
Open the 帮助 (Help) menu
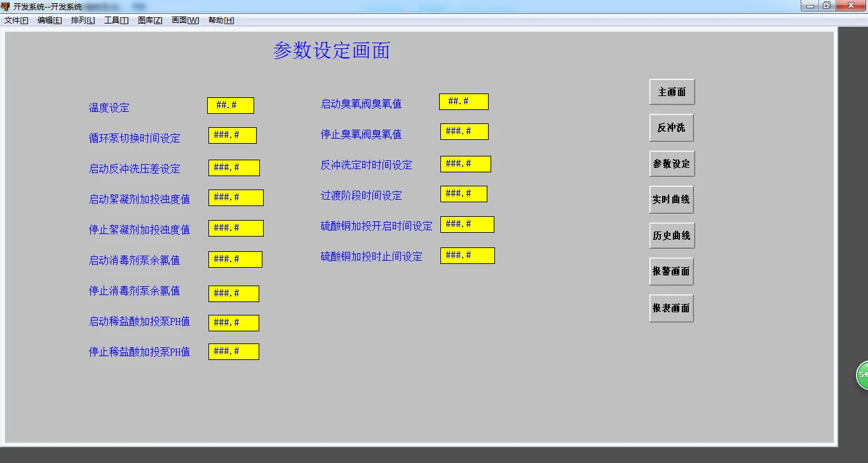[x=220, y=20]
